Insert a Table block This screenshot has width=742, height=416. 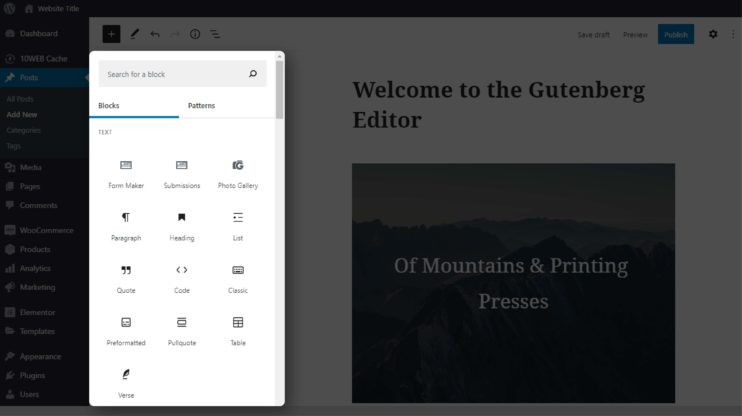(x=238, y=331)
